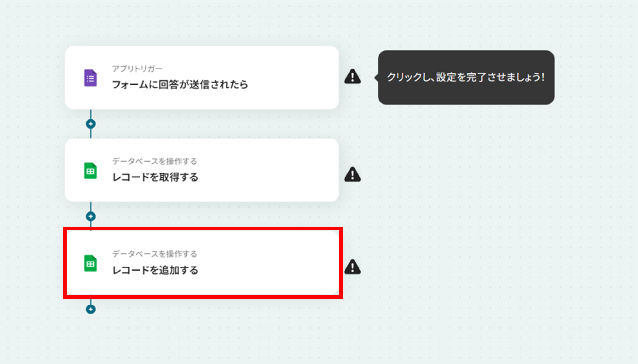
Task: Click the warning triangle next to レコードを追加する
Action: pyautogui.click(x=352, y=267)
